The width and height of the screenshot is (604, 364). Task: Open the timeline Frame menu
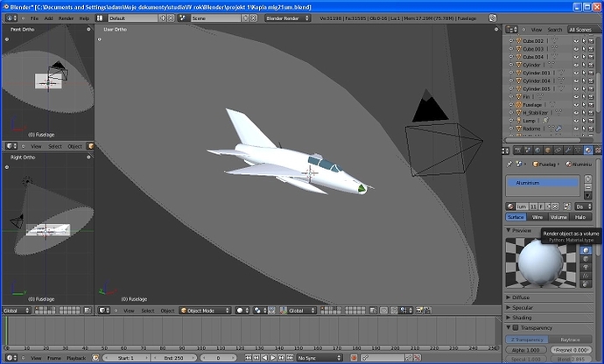[54, 358]
